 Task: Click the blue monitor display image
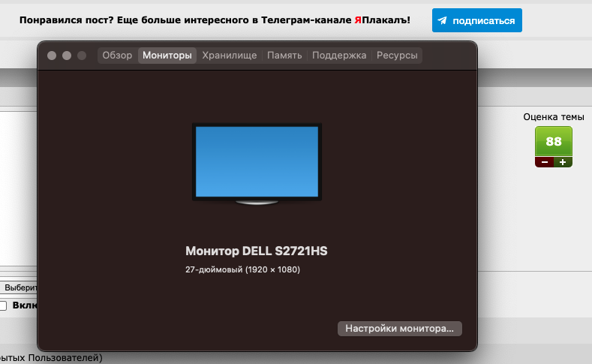257,162
